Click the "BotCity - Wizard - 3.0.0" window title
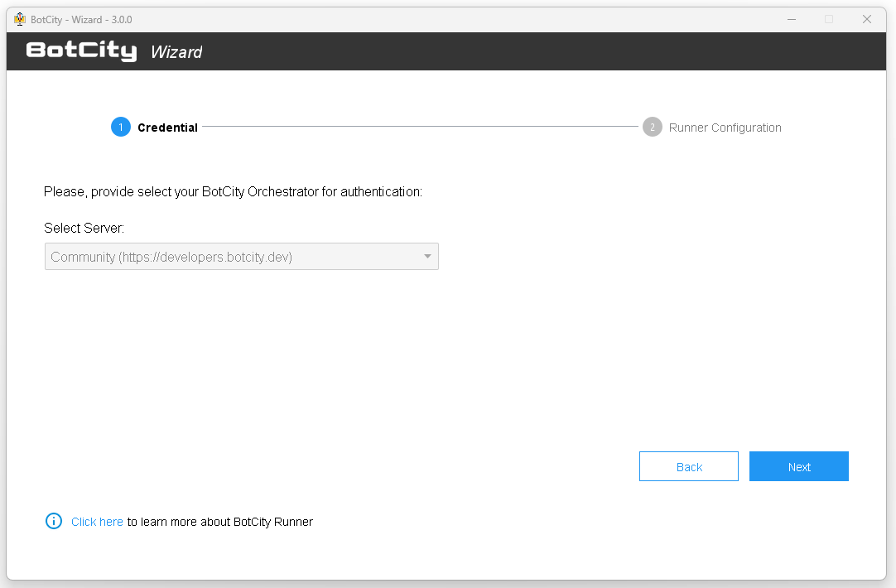The image size is (896, 588). click(x=81, y=19)
